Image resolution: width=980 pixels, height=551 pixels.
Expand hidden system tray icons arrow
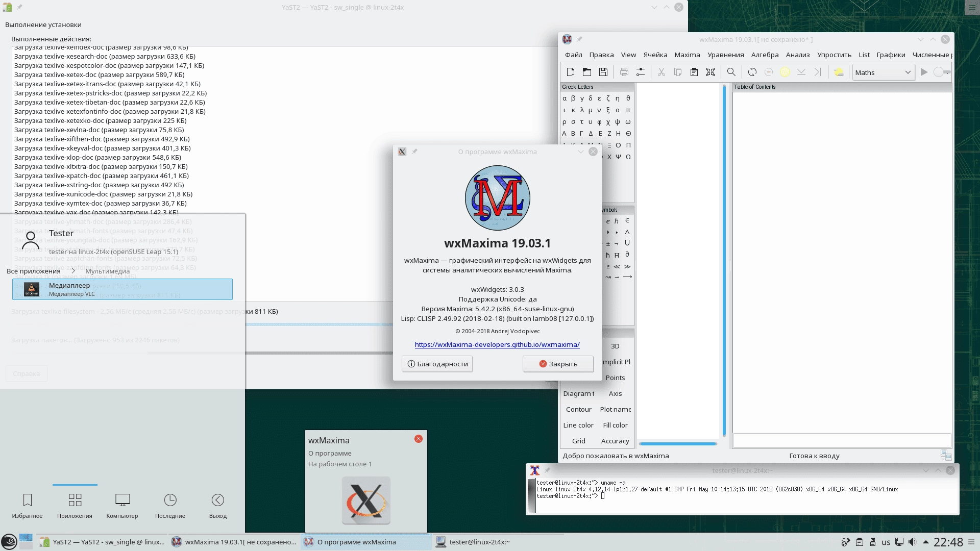925,542
